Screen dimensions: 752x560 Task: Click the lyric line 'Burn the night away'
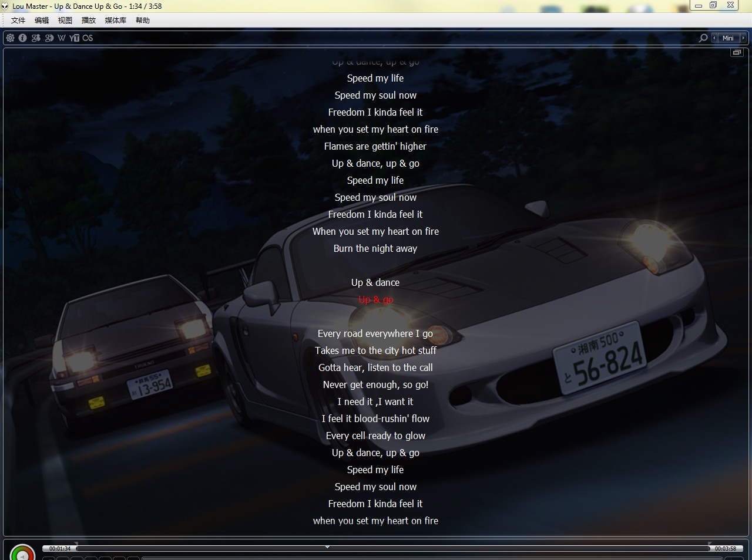375,249
